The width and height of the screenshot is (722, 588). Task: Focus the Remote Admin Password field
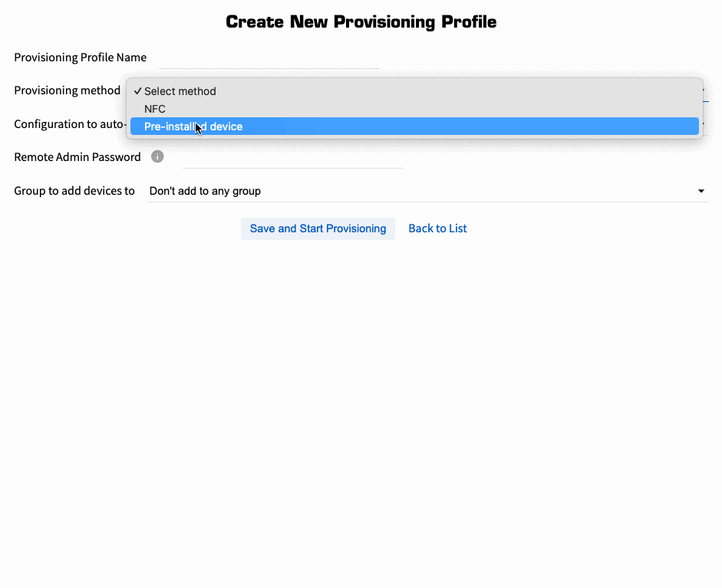point(292,161)
